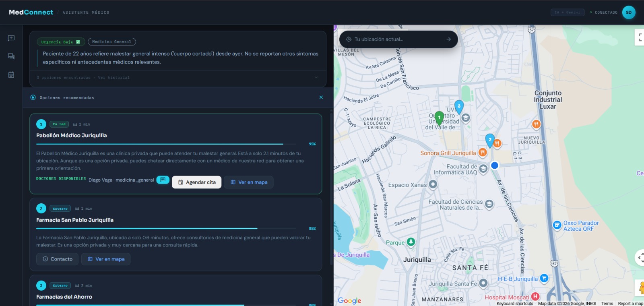Chat with doctor Diego Vega icon
The height and width of the screenshot is (306, 644).
click(x=163, y=180)
